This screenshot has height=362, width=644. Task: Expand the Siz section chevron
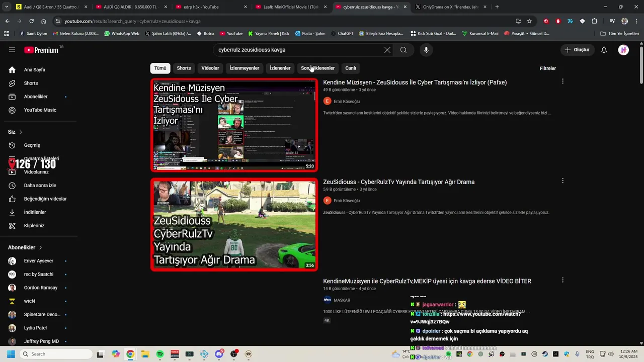(x=21, y=132)
